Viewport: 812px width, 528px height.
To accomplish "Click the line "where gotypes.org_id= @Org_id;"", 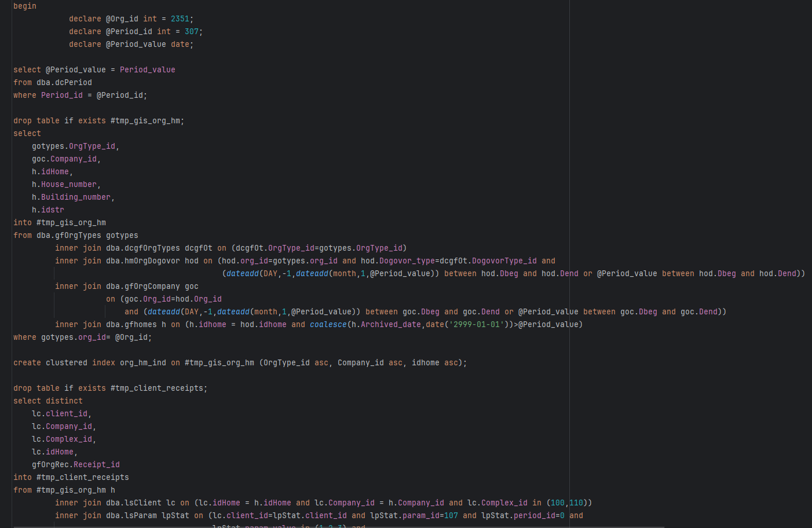I will 83,338.
